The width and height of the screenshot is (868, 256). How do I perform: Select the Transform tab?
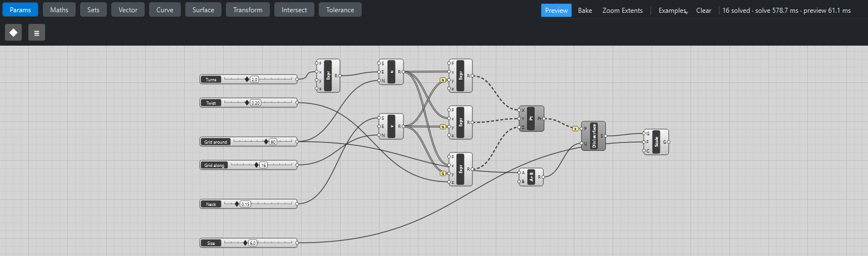click(248, 9)
